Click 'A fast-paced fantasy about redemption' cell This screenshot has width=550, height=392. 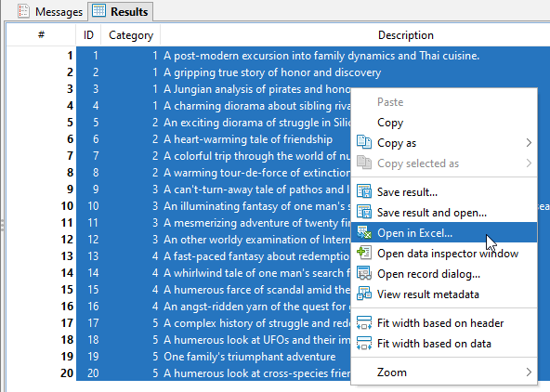tap(256, 256)
